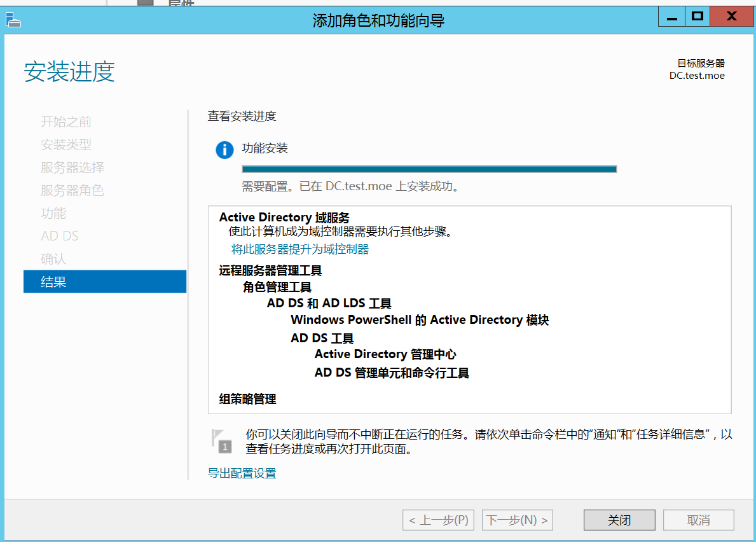Go to the 服务器角色 step in the sidebar

click(72, 190)
